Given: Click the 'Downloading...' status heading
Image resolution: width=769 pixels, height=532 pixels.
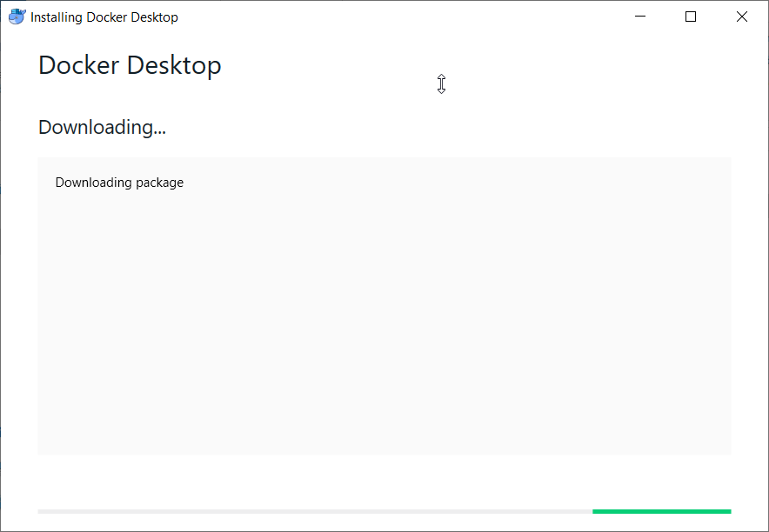Looking at the screenshot, I should [x=102, y=128].
